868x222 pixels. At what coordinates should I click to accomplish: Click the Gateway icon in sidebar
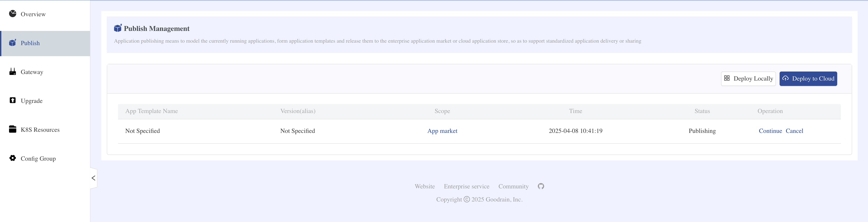tap(12, 72)
